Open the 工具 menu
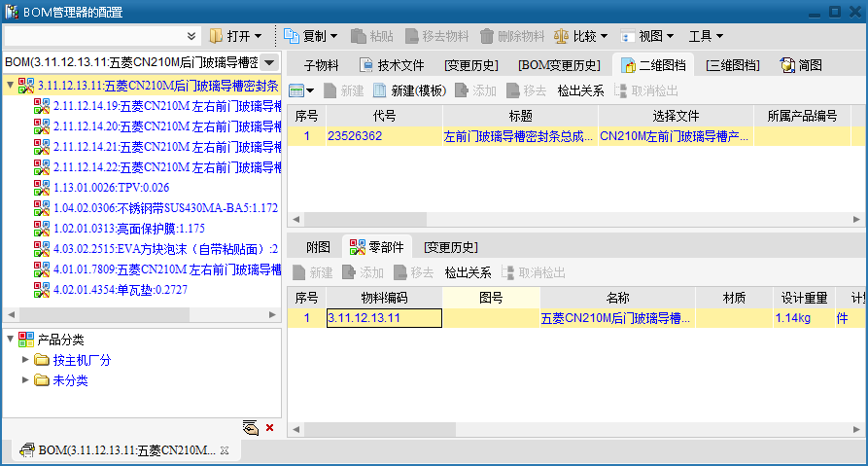The image size is (868, 466). [x=706, y=37]
